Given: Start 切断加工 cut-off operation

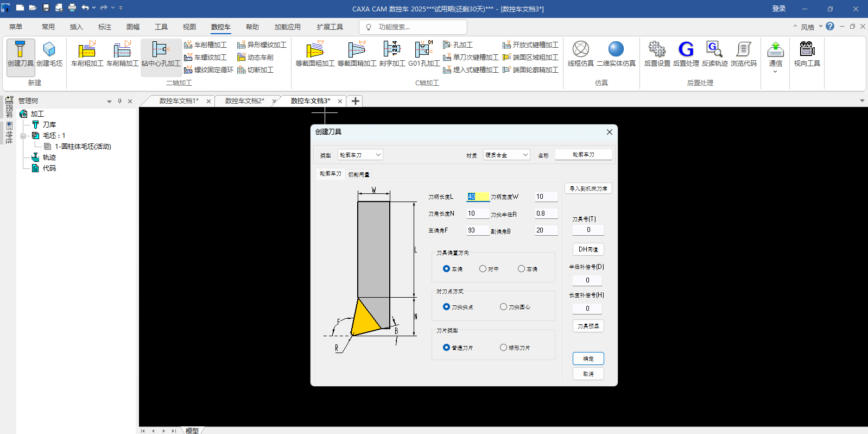Looking at the screenshot, I should click(x=255, y=70).
